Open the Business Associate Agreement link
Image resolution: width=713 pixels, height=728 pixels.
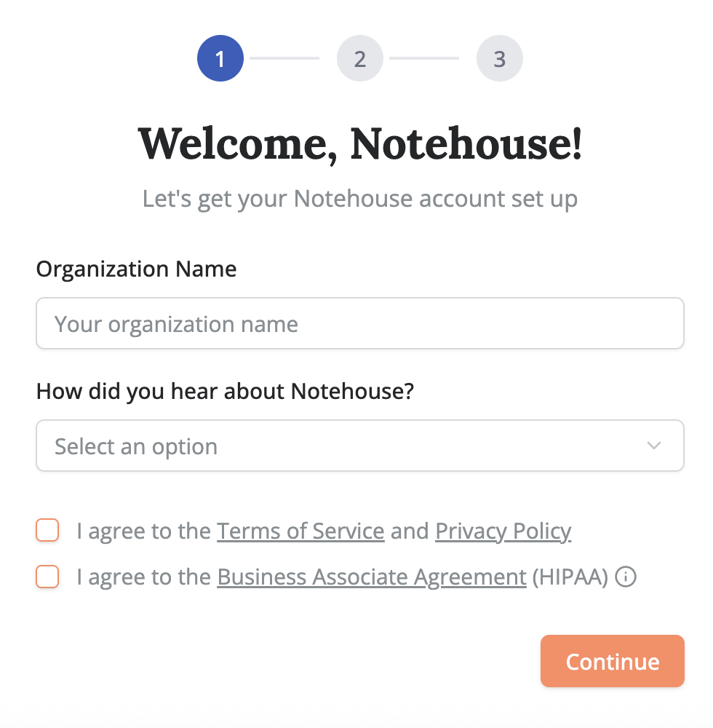coord(371,577)
